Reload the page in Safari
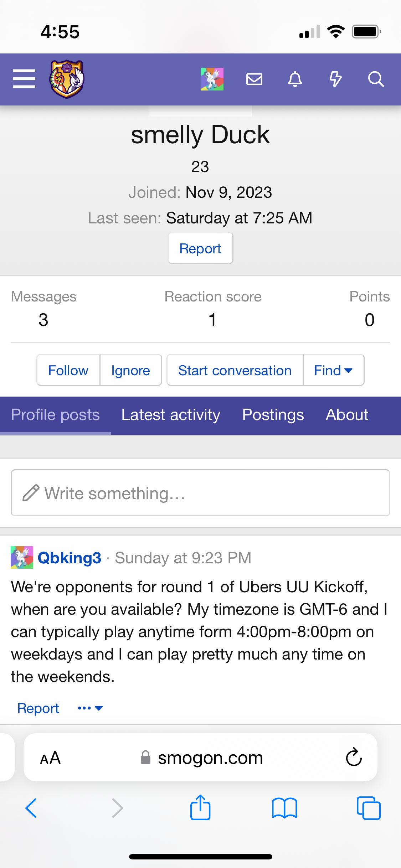 [x=354, y=757]
